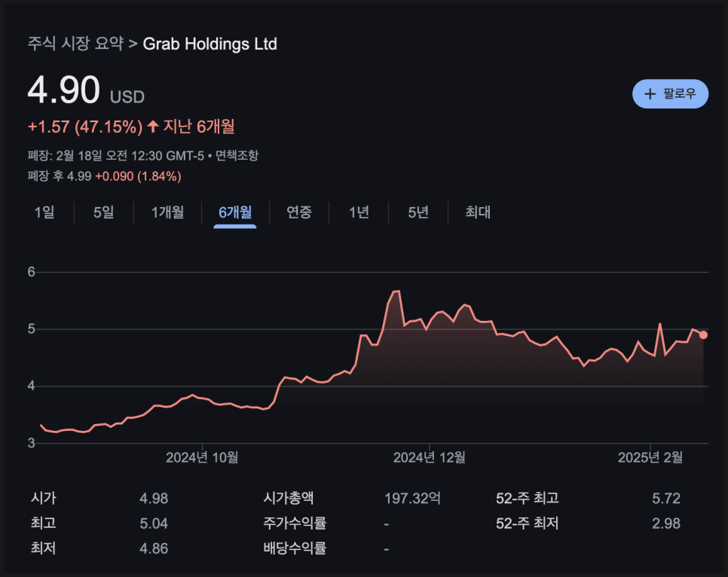Click the Grab Holdings Ltd title
This screenshot has height=577, width=728.
pyautogui.click(x=210, y=44)
